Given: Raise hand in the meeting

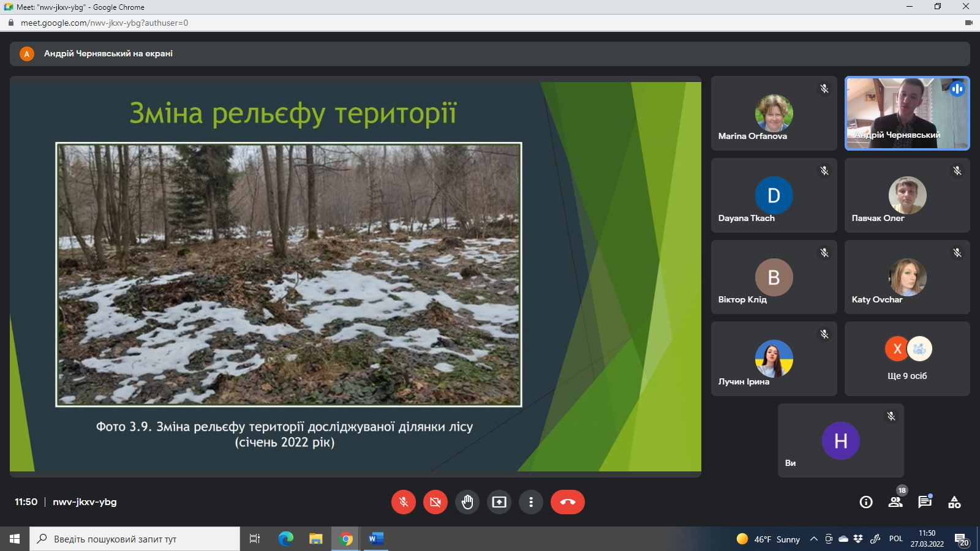Looking at the screenshot, I should (x=467, y=502).
